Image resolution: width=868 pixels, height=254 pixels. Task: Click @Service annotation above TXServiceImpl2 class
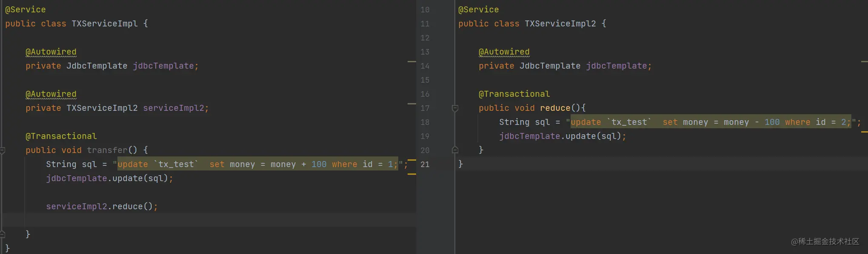[x=478, y=10]
